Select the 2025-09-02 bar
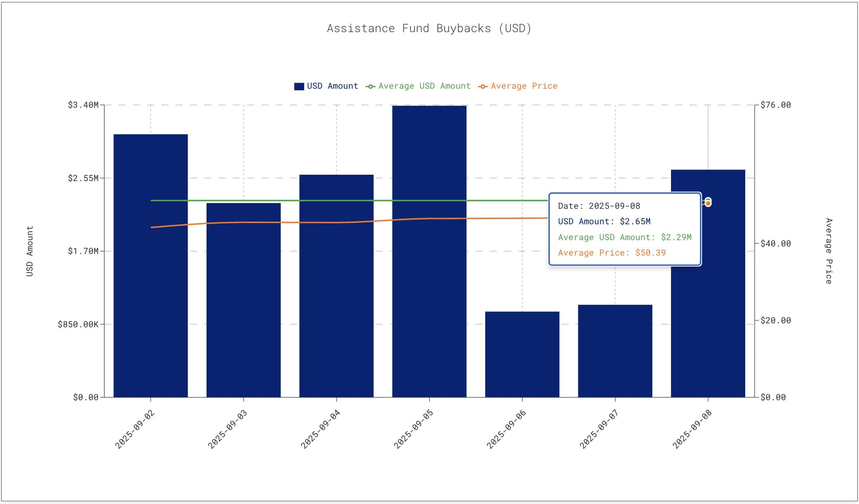The width and height of the screenshot is (859, 504). 151,265
